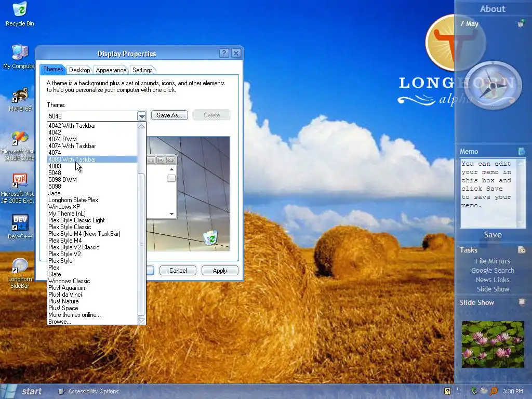Select Slate theme entry
This screenshot has height=399, width=532.
(92, 274)
